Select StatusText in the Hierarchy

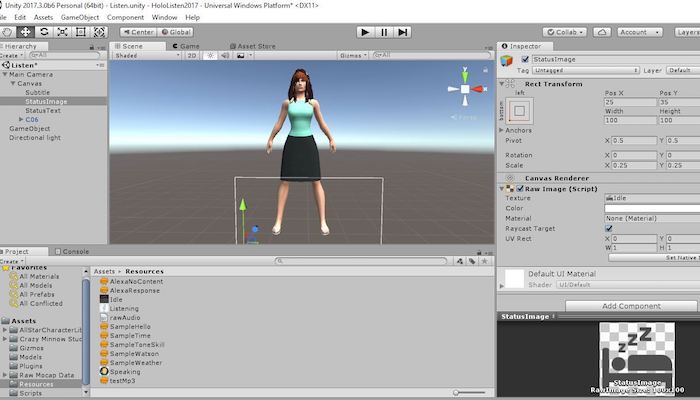(x=43, y=110)
